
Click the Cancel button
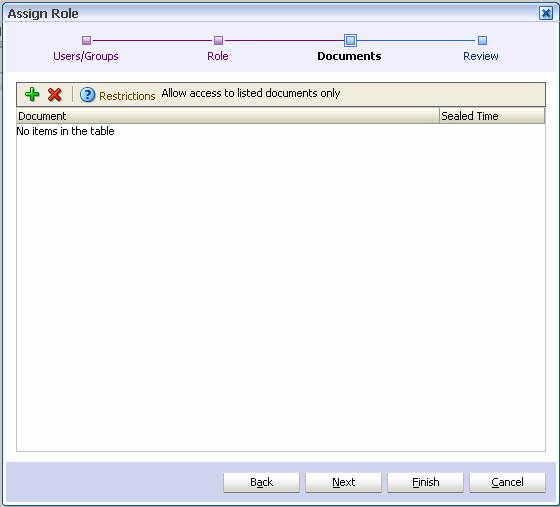pyautogui.click(x=507, y=482)
